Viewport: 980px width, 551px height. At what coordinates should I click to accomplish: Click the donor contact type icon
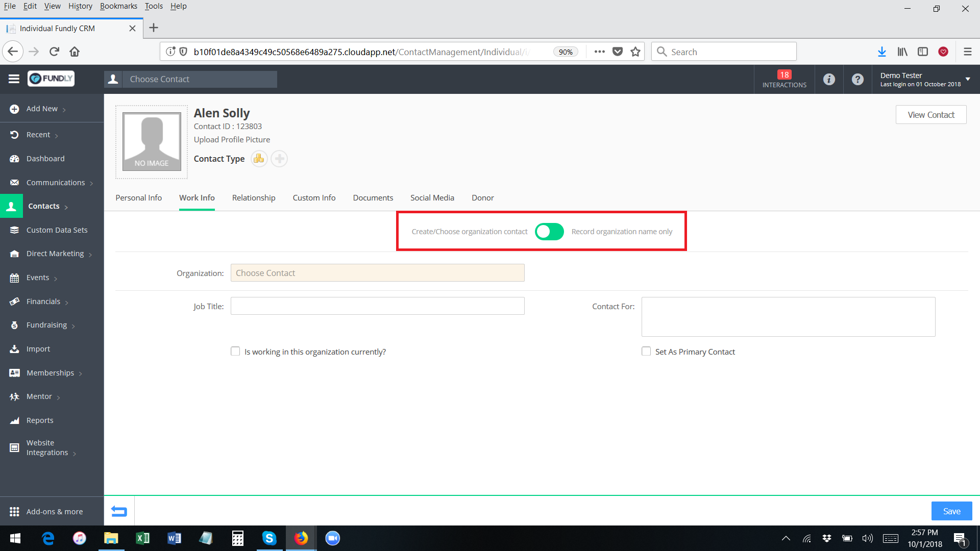[259, 159]
